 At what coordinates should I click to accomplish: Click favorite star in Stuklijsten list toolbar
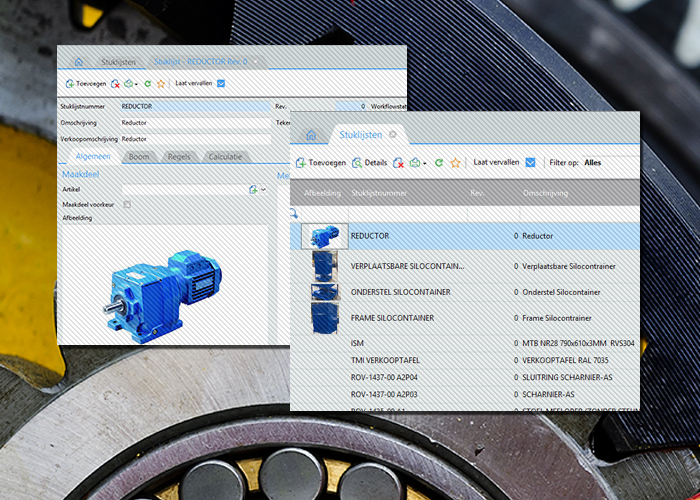[455, 163]
